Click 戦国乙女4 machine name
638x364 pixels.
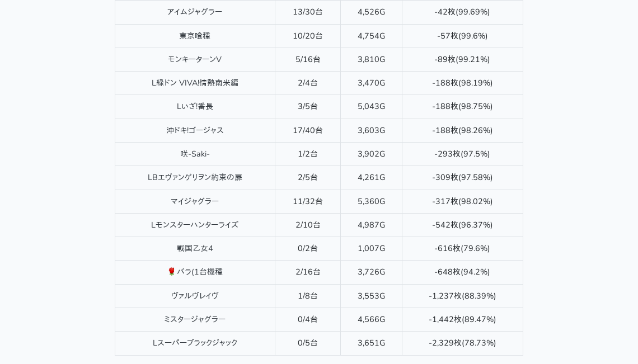(x=195, y=248)
